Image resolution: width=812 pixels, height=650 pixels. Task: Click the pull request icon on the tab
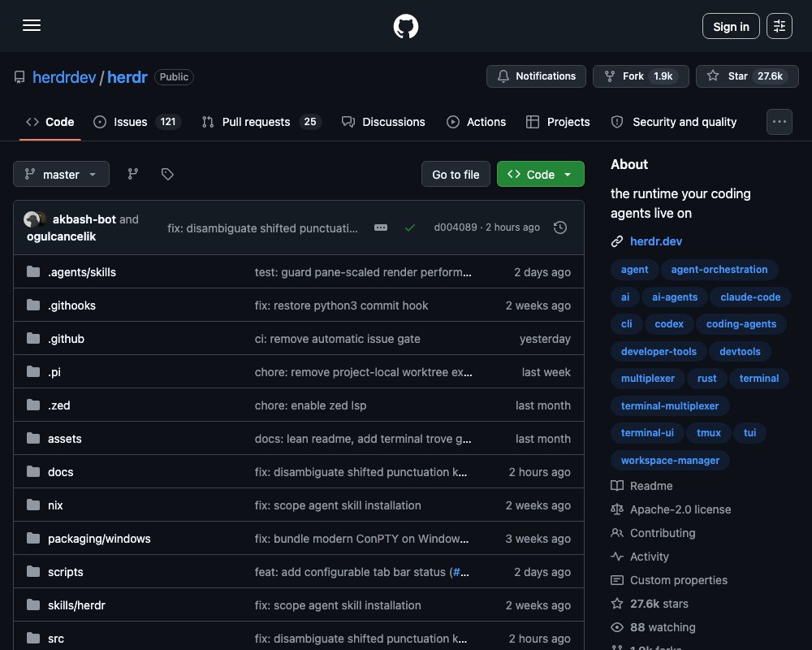(x=208, y=122)
